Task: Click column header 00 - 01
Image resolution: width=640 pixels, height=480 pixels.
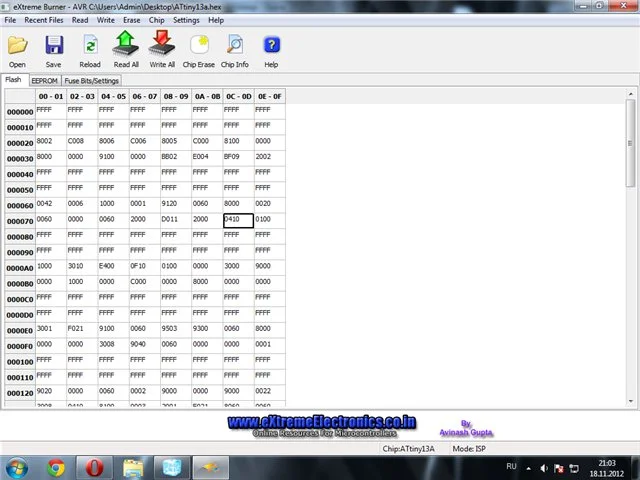Action: point(51,96)
